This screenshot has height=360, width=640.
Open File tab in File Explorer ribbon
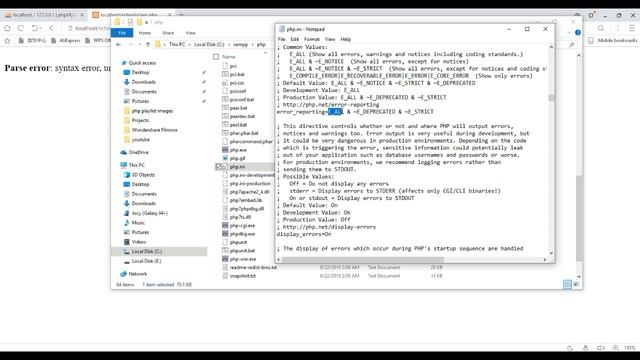122,33
